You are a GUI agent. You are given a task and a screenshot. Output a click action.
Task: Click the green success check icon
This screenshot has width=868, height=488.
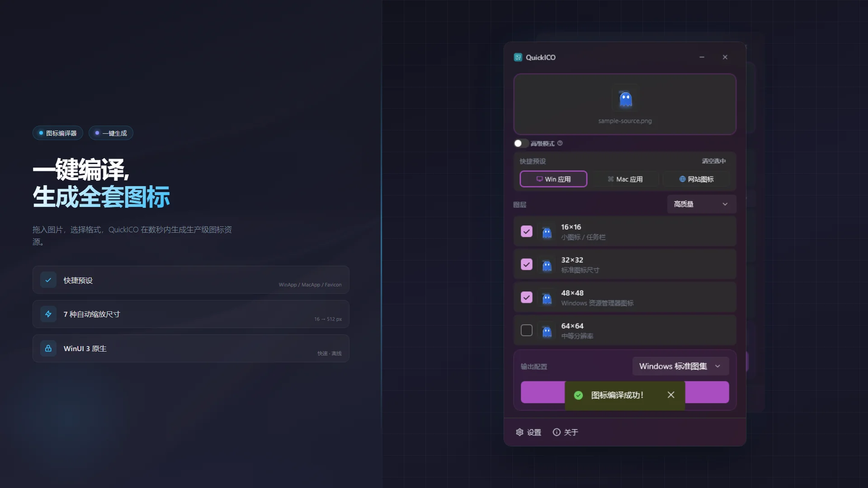tap(578, 395)
